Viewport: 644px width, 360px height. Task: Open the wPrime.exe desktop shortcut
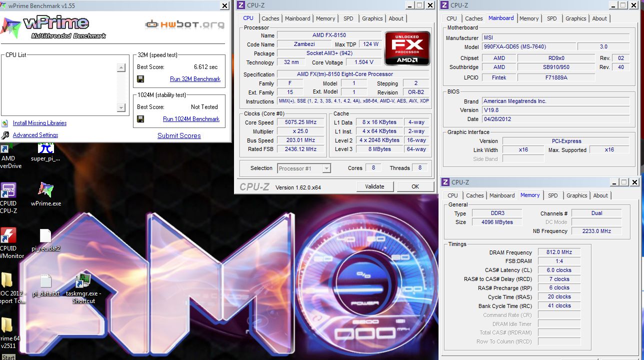46,190
